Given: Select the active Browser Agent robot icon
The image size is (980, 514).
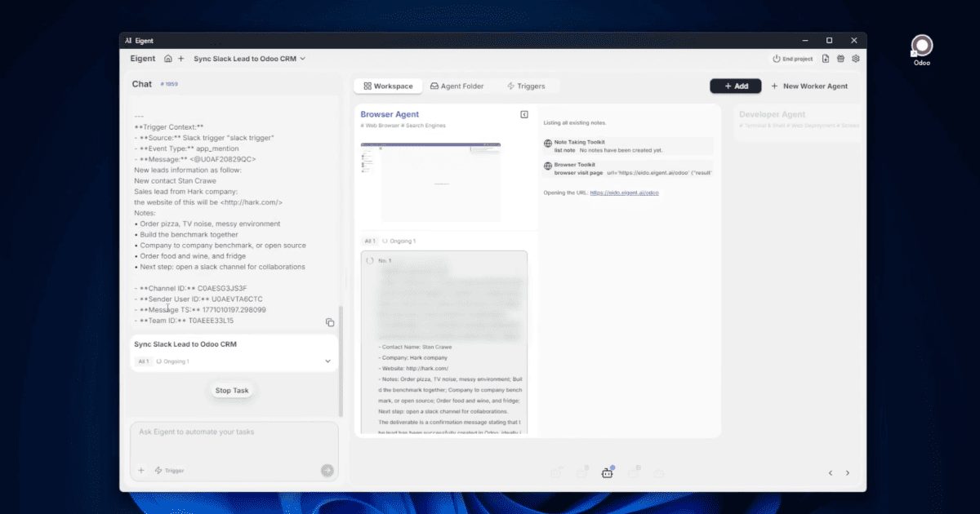Looking at the screenshot, I should click(607, 472).
